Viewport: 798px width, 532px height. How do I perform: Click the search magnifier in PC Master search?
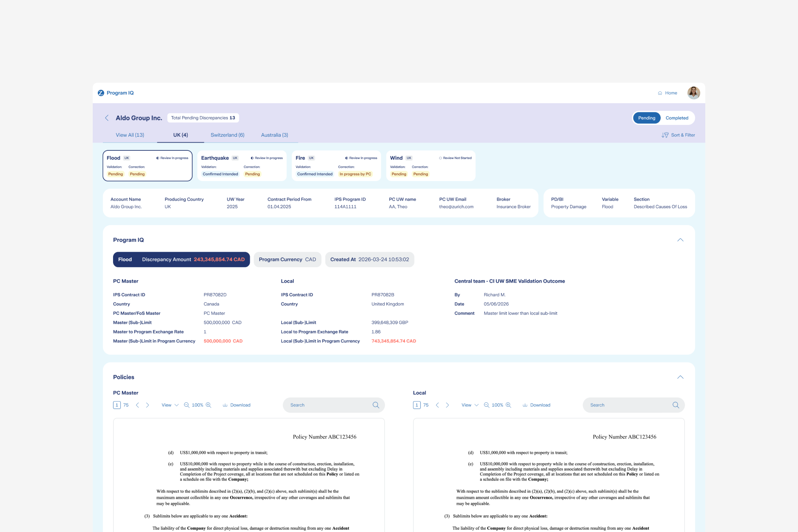(376, 405)
